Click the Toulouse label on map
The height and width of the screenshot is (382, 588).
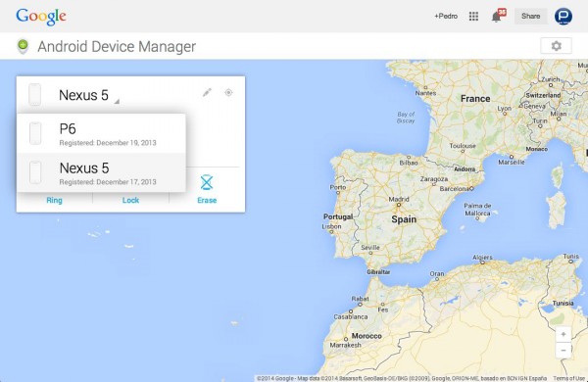tap(463, 145)
